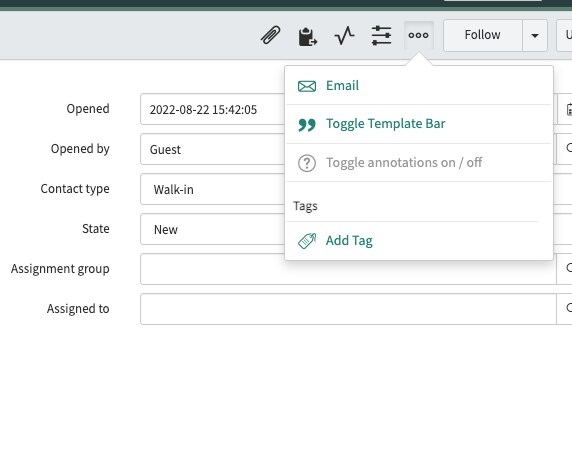
Task: Click the Assigned to input field
Action: coord(348,309)
